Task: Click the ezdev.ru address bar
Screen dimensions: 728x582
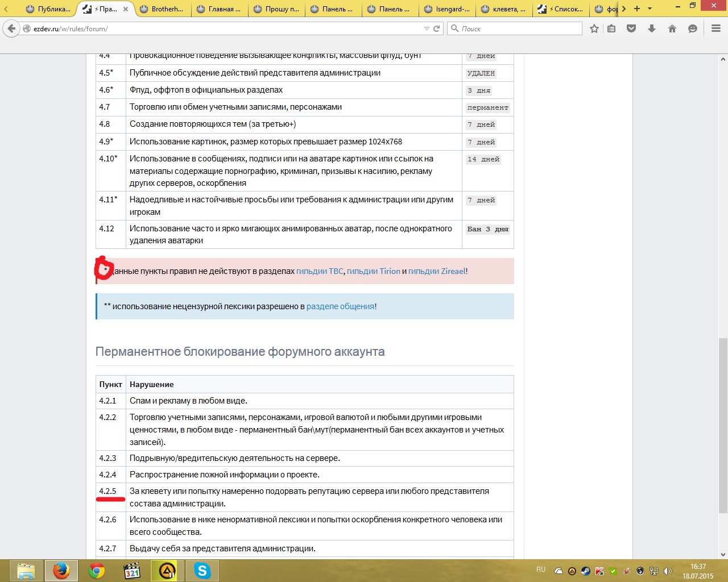Action: click(227, 28)
